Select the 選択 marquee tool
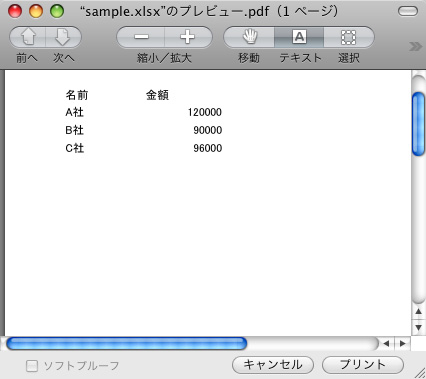Screen dimensions: 426x379 (348, 37)
